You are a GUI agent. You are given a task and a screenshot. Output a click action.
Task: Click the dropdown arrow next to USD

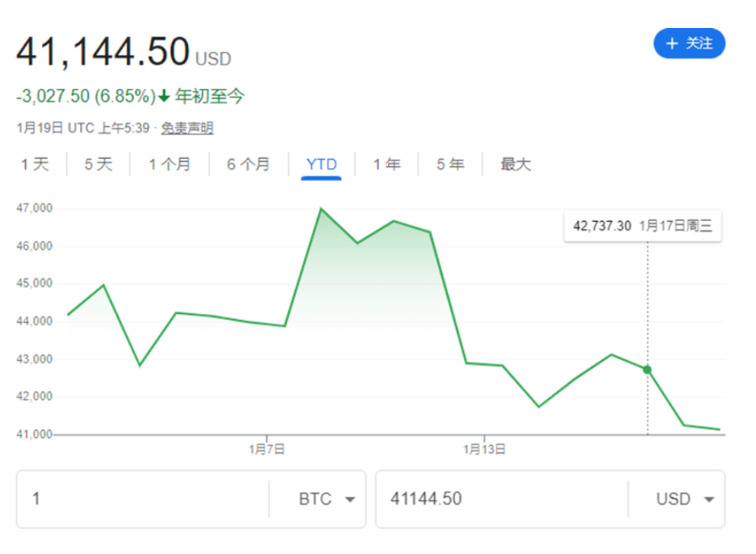[x=709, y=500]
